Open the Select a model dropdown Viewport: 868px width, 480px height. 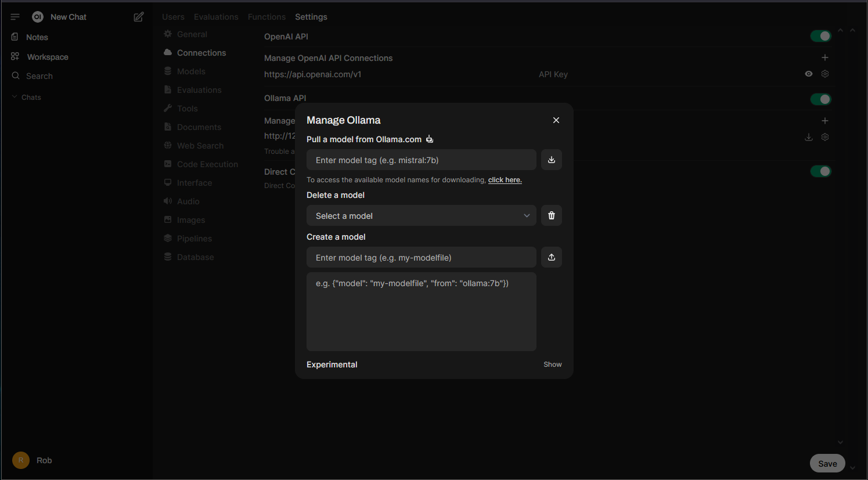(422, 215)
